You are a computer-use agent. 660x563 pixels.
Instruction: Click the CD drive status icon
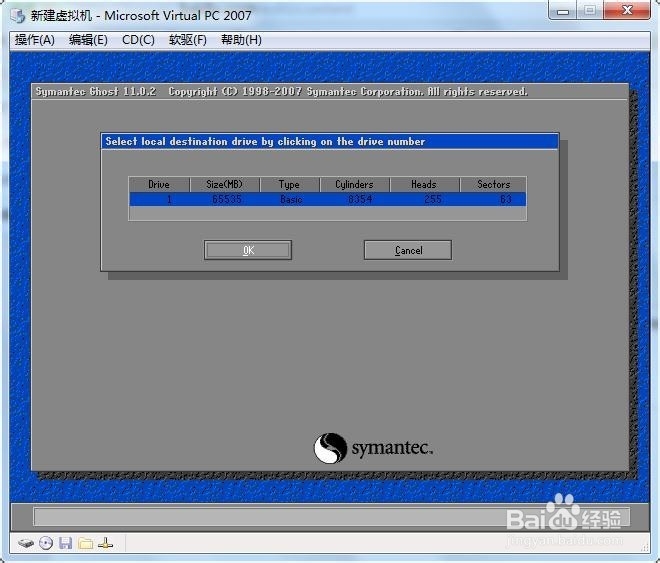[x=46, y=543]
